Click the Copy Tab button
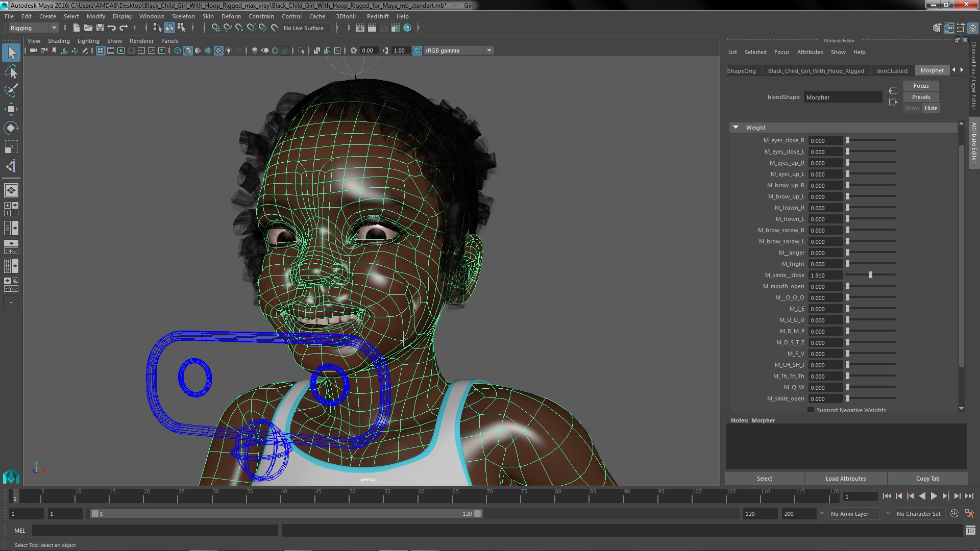Image resolution: width=980 pixels, height=551 pixels. [927, 479]
